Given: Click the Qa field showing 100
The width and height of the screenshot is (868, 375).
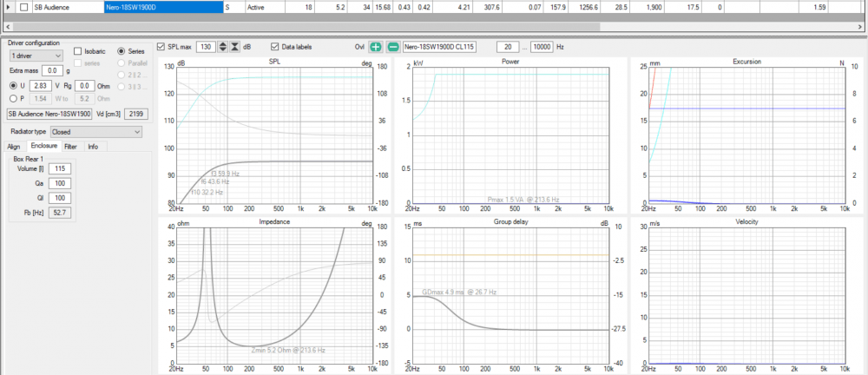Looking at the screenshot, I should point(59,184).
